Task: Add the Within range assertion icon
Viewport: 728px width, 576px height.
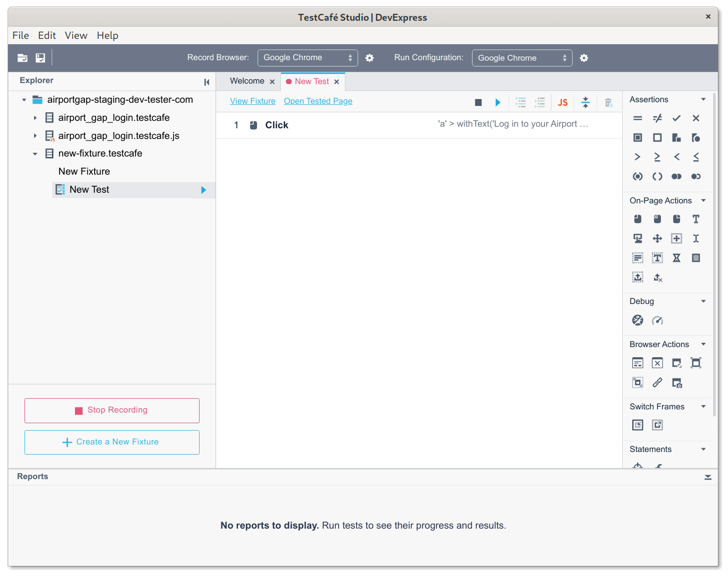Action: [638, 176]
